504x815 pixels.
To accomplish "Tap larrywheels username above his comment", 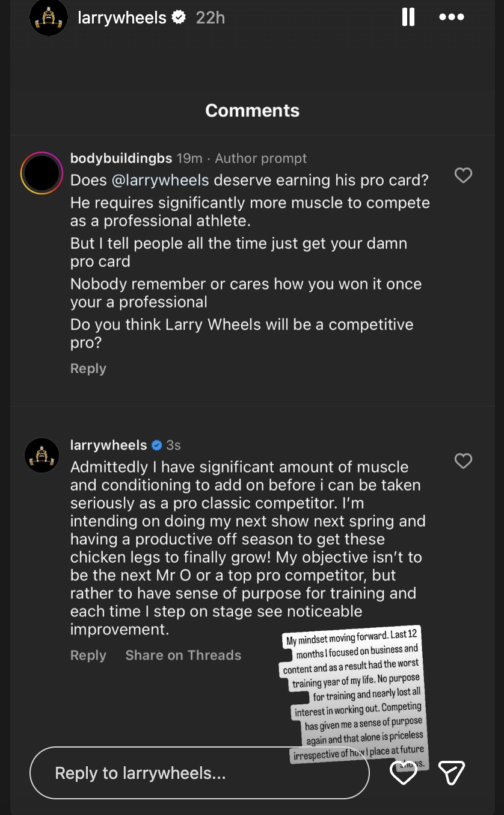I will click(x=108, y=445).
